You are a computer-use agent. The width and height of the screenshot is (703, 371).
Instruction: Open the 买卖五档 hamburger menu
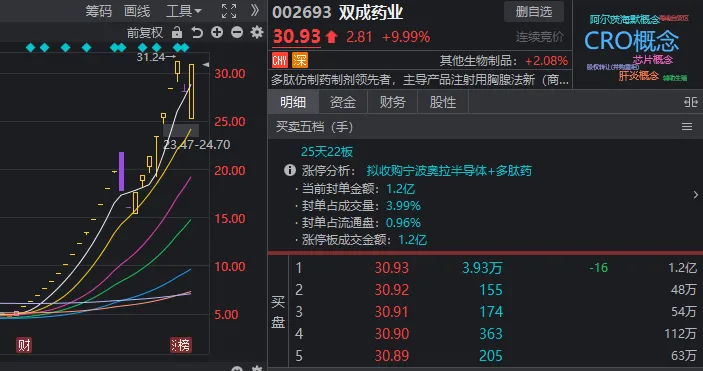coord(687,127)
